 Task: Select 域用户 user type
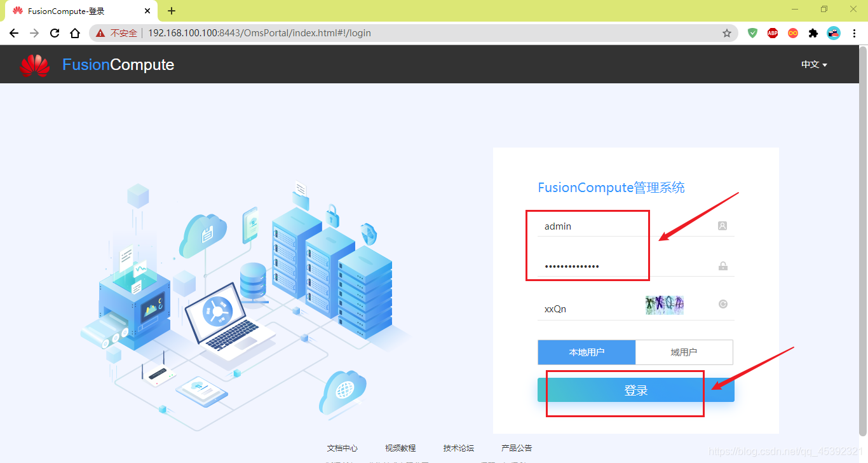click(684, 352)
